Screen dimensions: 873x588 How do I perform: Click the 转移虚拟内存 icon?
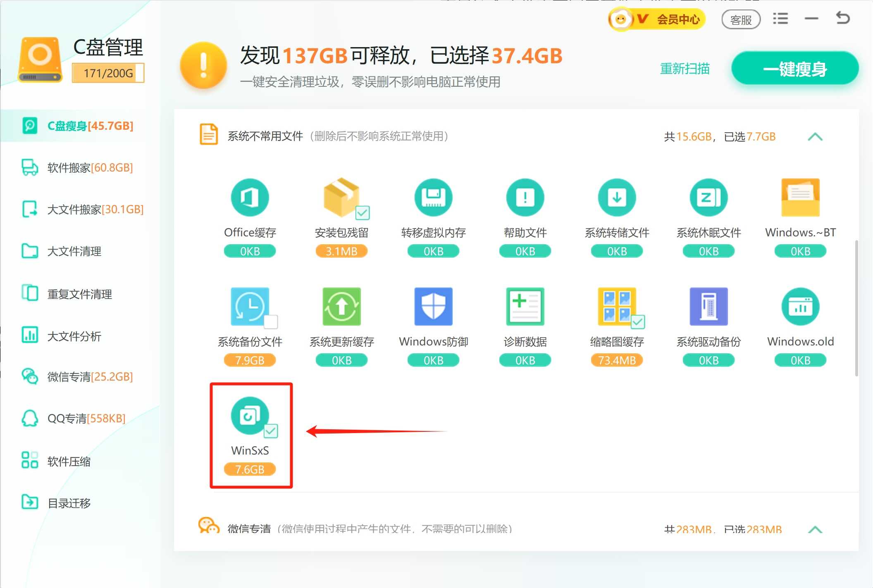click(x=433, y=198)
